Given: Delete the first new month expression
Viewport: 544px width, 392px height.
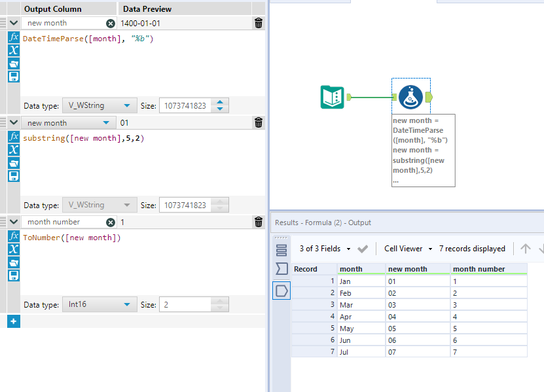Looking at the screenshot, I should click(x=259, y=24).
